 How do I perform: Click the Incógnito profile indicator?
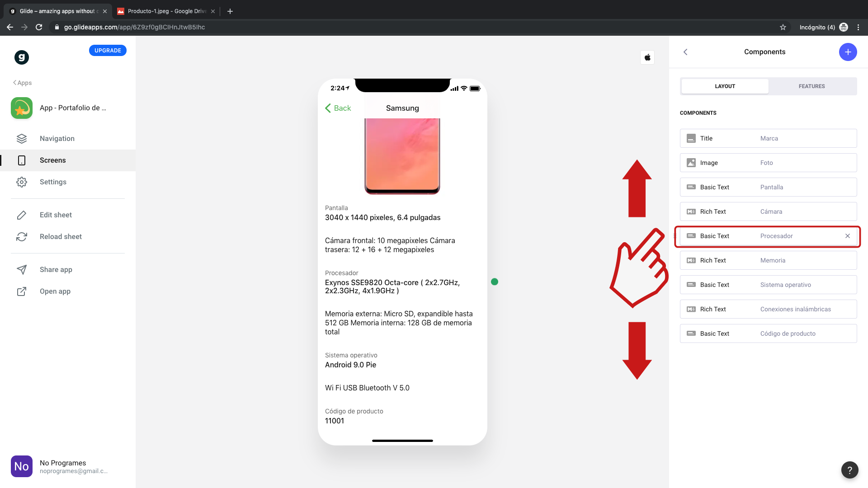(x=823, y=27)
